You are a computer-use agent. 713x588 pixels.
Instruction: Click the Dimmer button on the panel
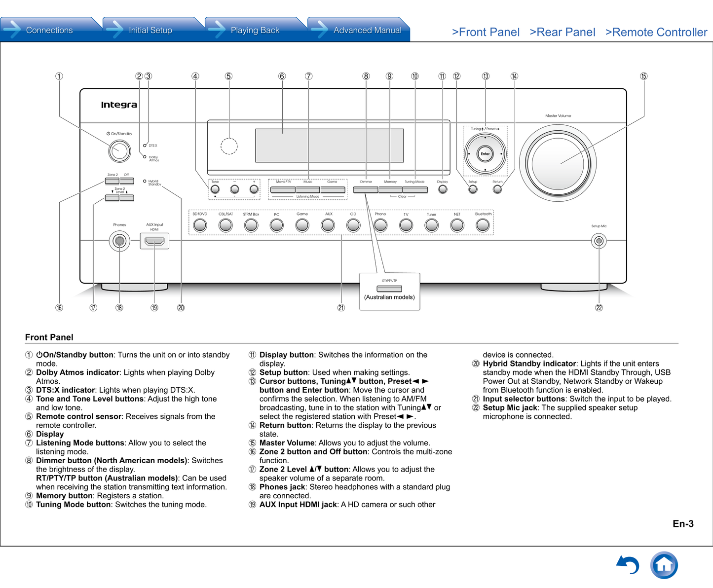pos(366,190)
